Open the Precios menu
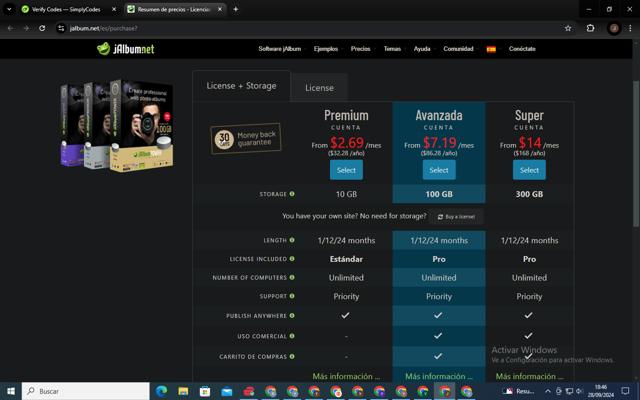This screenshot has height=400, width=640. click(x=360, y=49)
